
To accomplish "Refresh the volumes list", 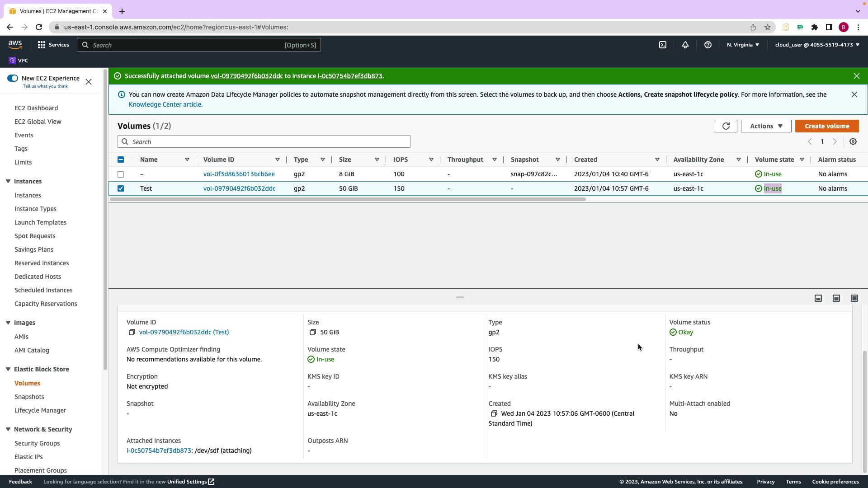I will [726, 126].
